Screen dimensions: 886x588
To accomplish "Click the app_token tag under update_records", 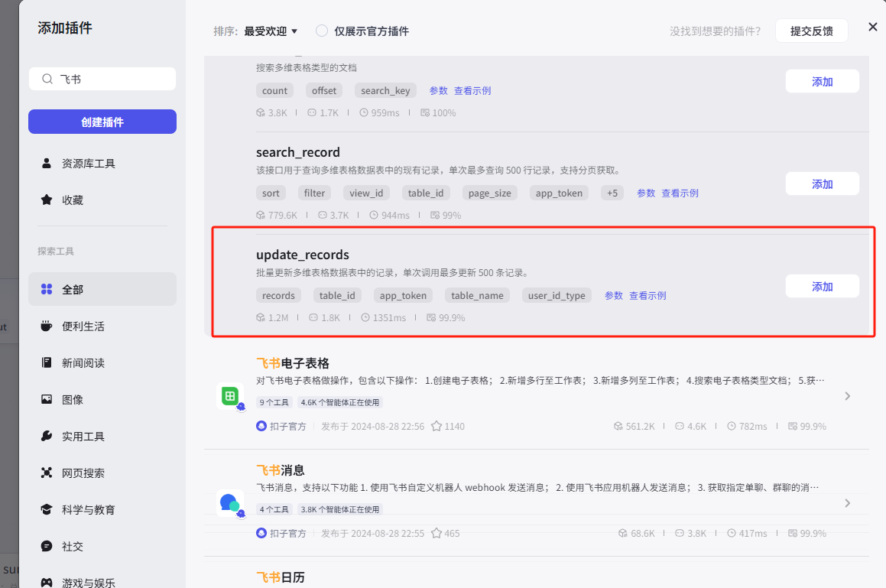I will [x=403, y=295].
